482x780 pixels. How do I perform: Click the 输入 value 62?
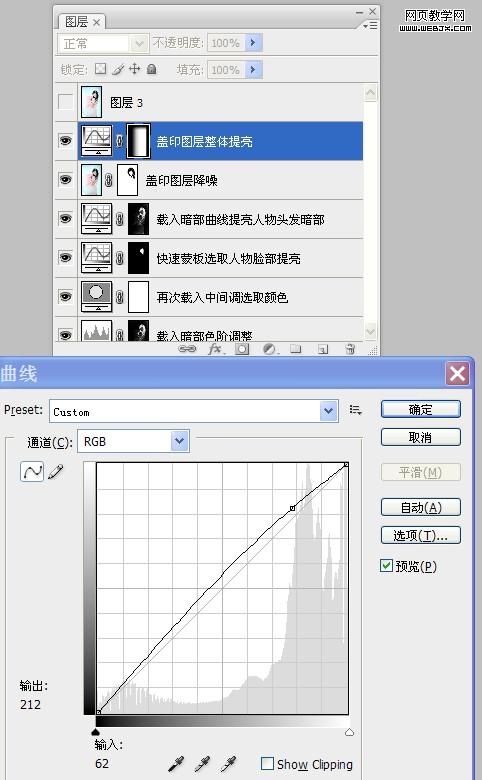(102, 763)
